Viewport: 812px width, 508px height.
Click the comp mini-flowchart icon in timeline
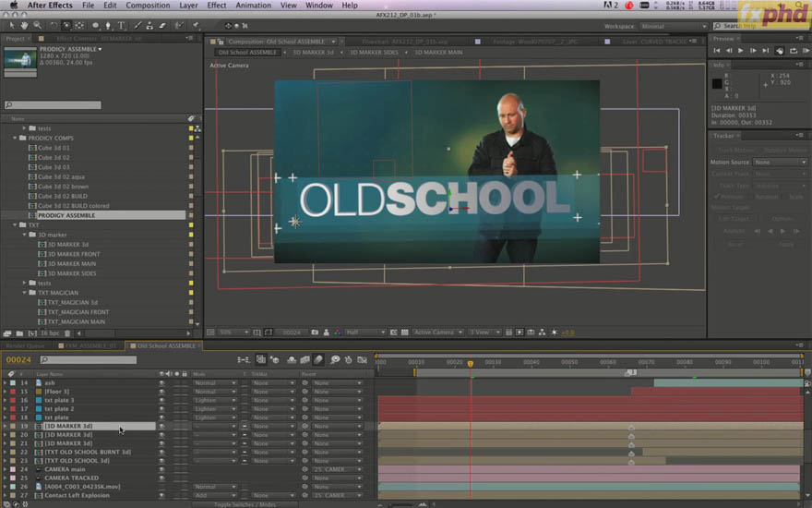pos(243,359)
